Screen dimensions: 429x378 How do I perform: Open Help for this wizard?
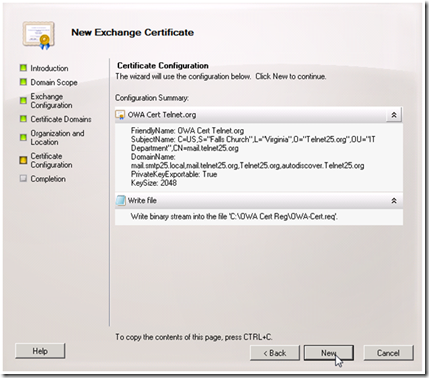click(40, 351)
